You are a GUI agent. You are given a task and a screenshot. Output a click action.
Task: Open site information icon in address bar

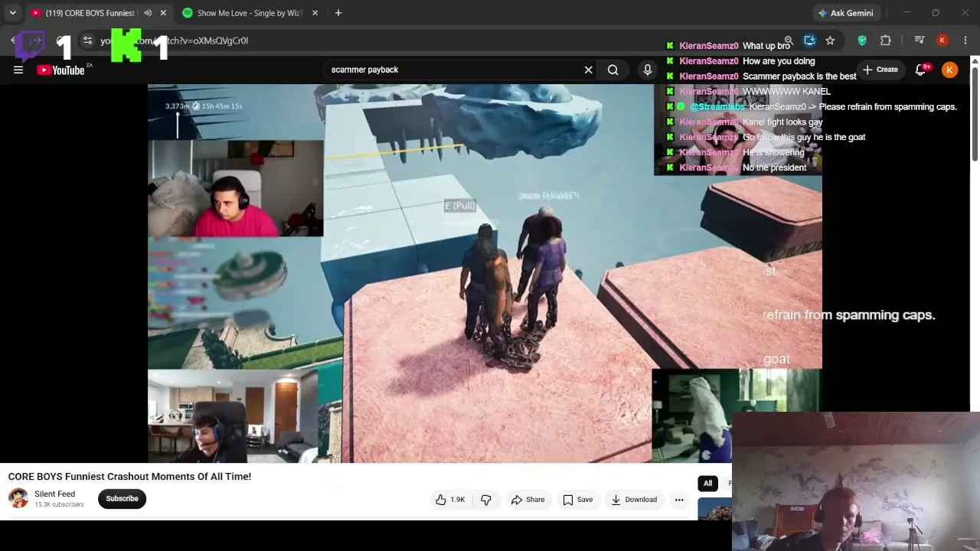point(87,41)
